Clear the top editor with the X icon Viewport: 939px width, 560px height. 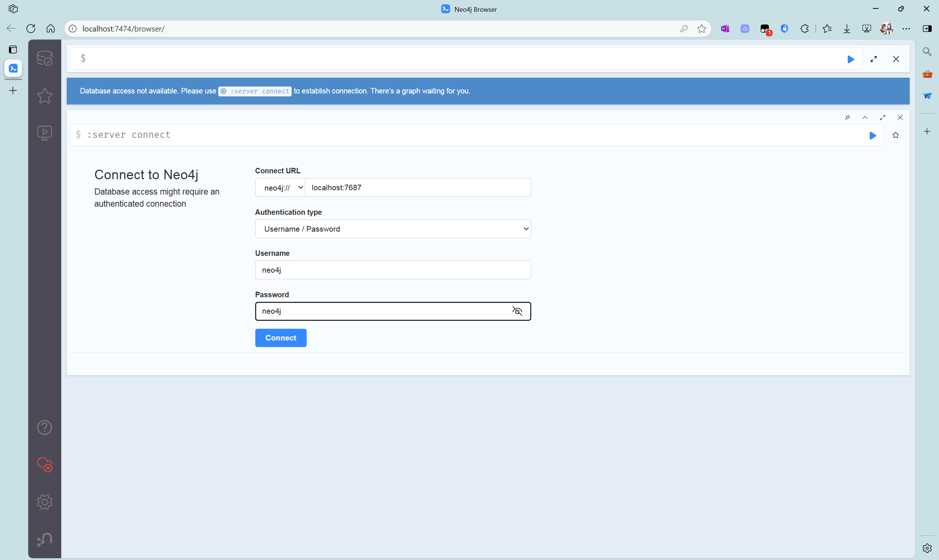point(896,59)
